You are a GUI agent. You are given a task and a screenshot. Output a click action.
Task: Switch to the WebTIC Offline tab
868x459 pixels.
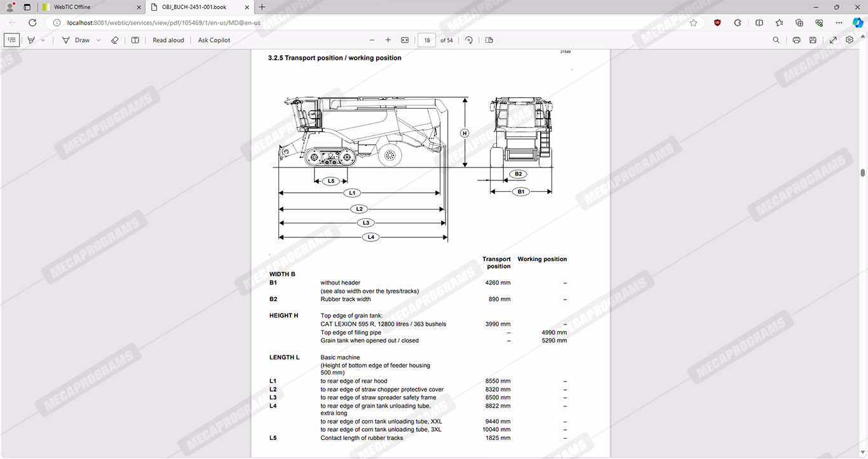click(89, 7)
